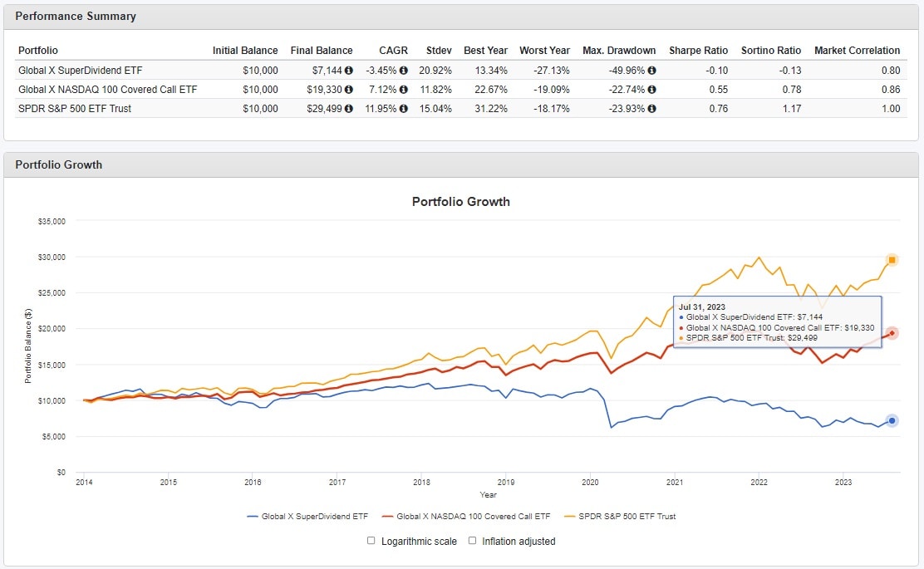
Task: Enable the Logarithmic scale checkbox
Action: pyautogui.click(x=371, y=541)
